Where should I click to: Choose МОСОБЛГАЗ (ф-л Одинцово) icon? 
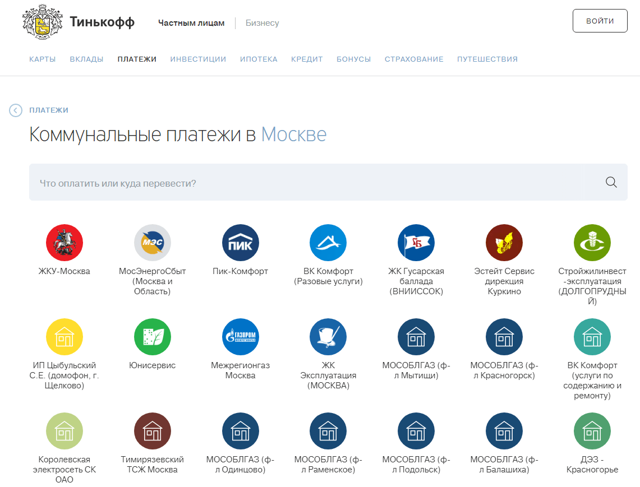[x=240, y=431]
